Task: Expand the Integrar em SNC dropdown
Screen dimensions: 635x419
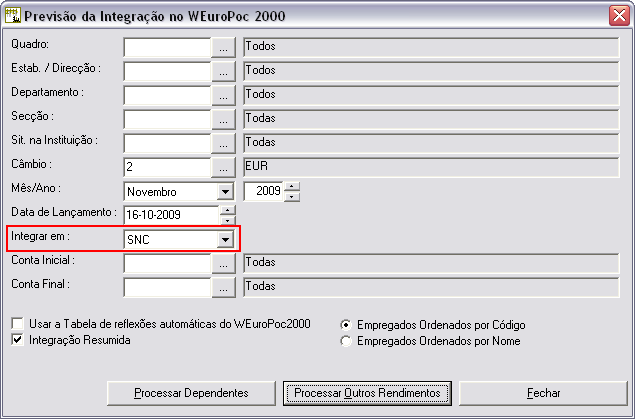Action: 225,239
